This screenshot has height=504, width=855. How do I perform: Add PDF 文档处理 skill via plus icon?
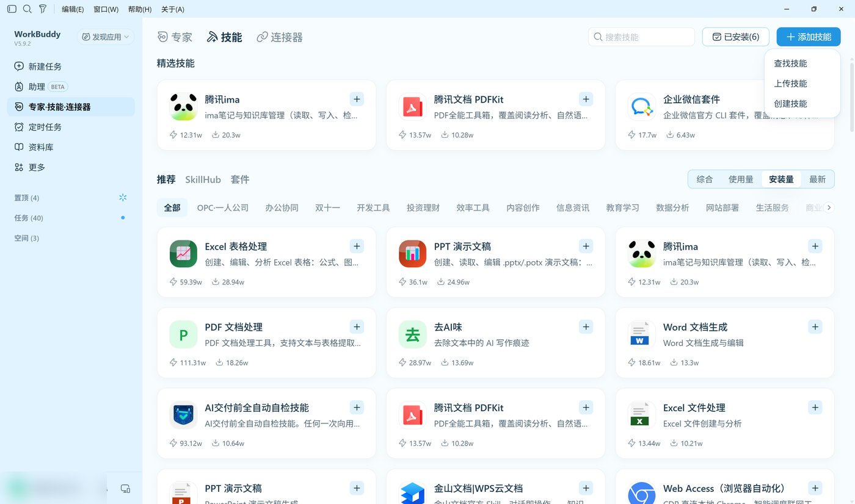[357, 326]
